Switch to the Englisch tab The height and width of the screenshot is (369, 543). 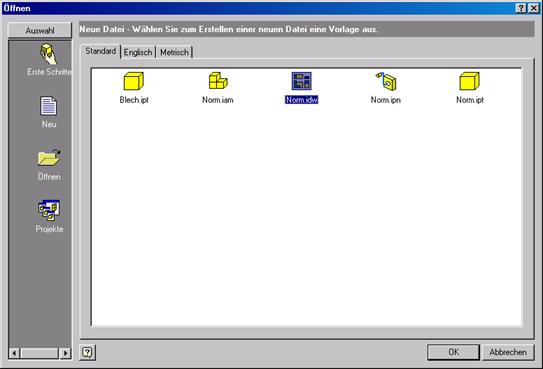coord(138,52)
